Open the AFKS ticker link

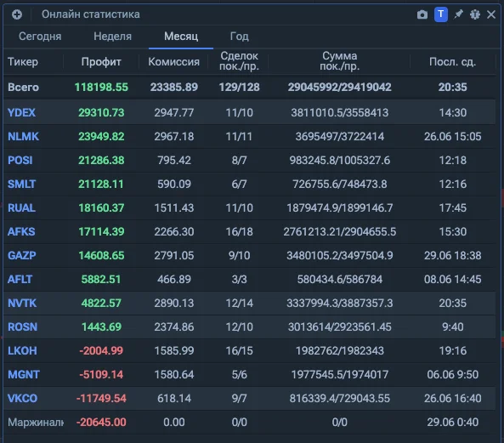coord(21,232)
